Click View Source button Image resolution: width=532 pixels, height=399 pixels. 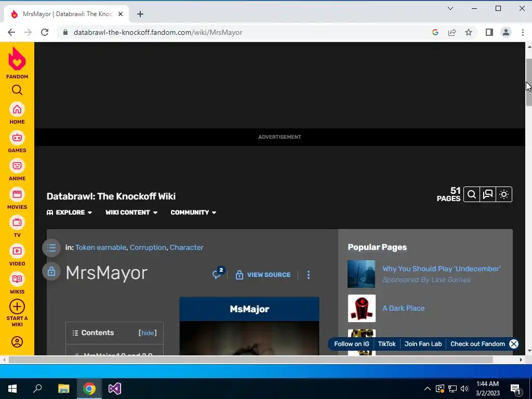(x=263, y=275)
